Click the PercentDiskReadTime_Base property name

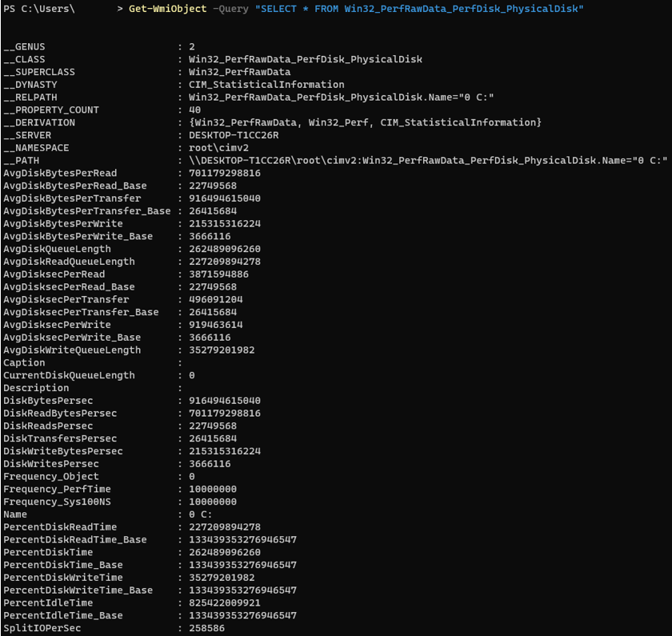pos(75,539)
